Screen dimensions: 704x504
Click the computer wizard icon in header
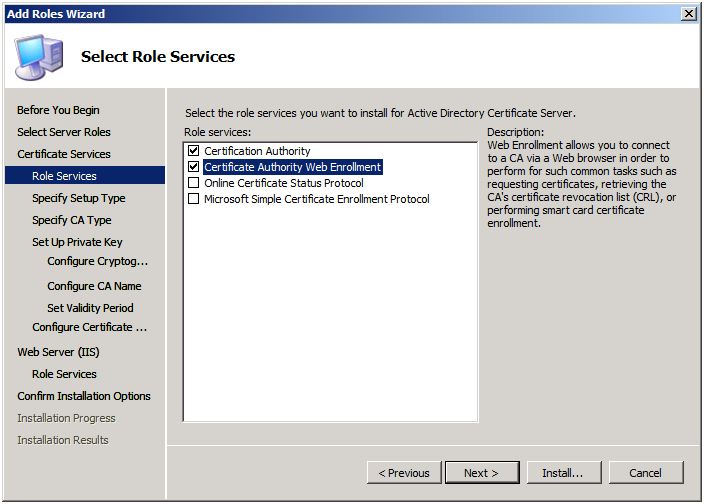39,57
